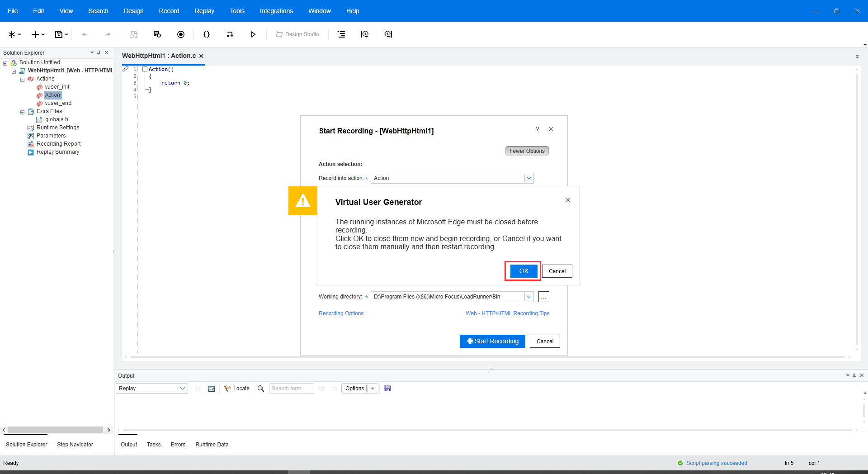Screen dimensions: 868x474
Task: Select globals.h in Solution Explorer
Action: click(x=57, y=119)
